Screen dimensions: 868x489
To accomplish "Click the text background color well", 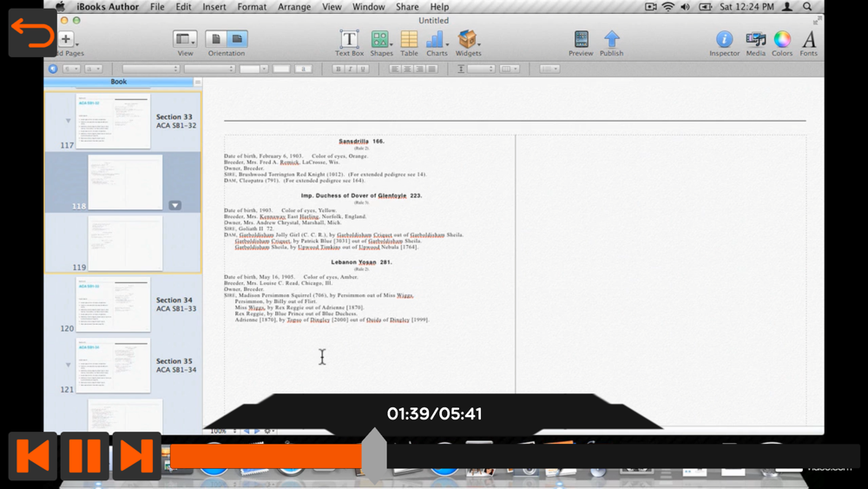I will click(x=303, y=69).
